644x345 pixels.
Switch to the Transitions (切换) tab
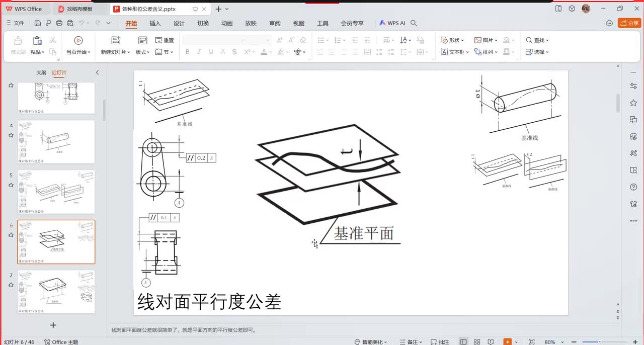pos(203,23)
